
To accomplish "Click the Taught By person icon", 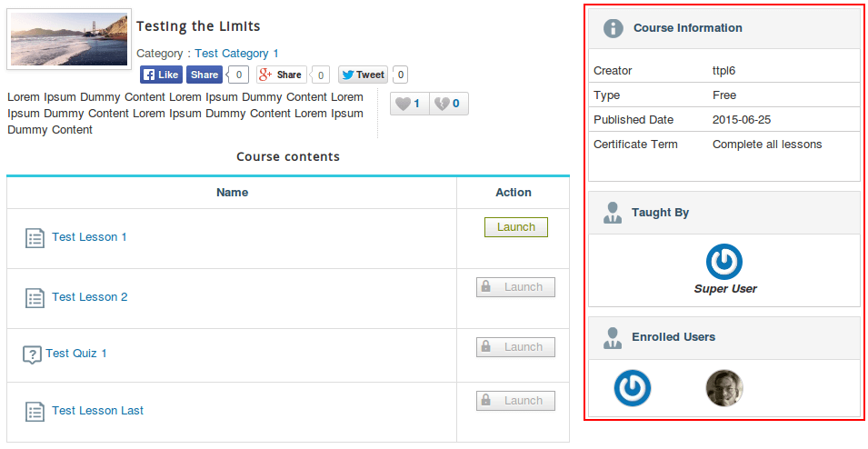I will click(613, 213).
